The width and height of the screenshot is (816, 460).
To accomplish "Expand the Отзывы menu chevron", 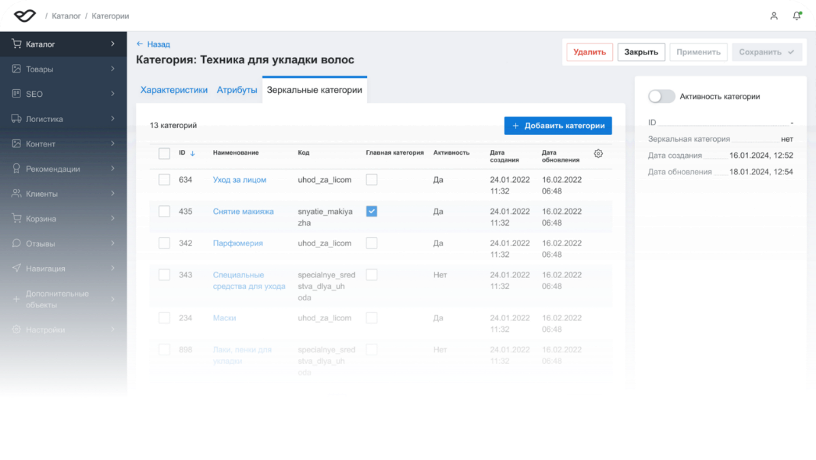I will pos(112,244).
